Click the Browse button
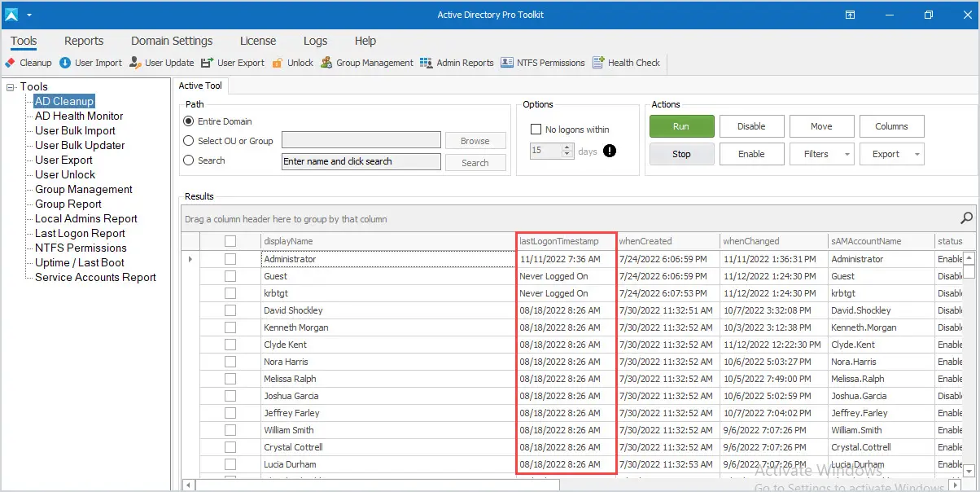The width and height of the screenshot is (980, 492). (475, 141)
